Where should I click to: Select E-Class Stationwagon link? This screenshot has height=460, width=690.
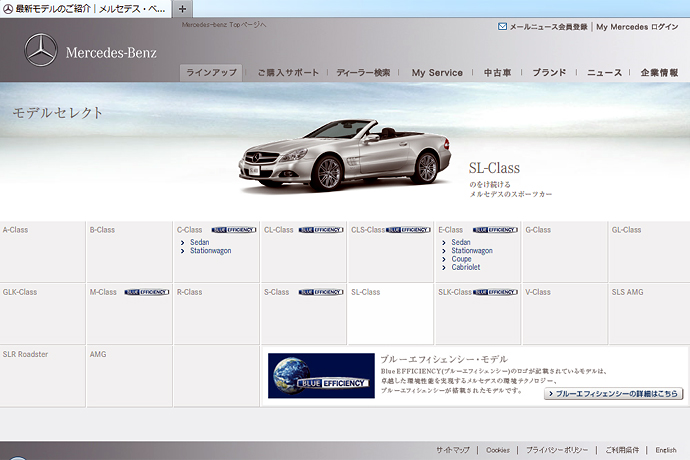tap(472, 250)
